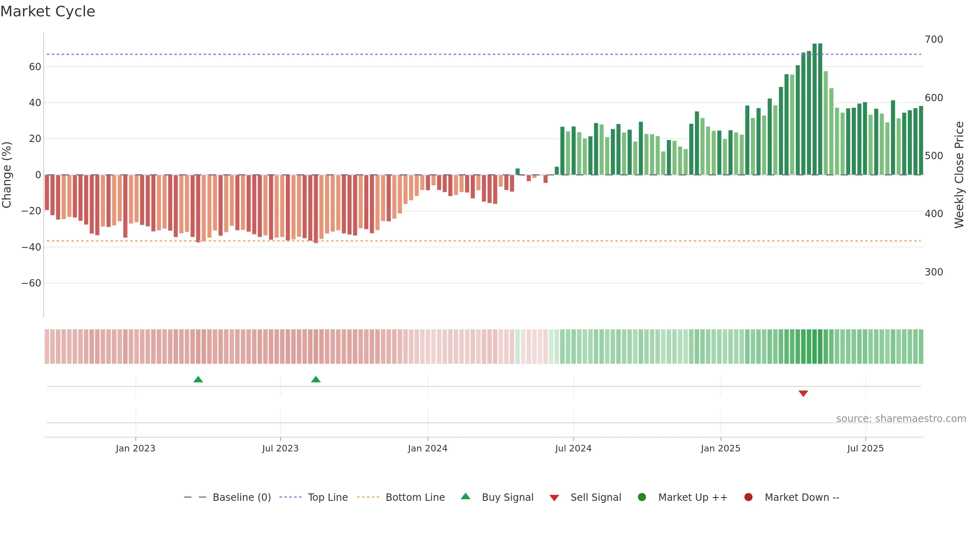Toggle the Top Line legend entry
980x551 pixels.
pyautogui.click(x=314, y=497)
